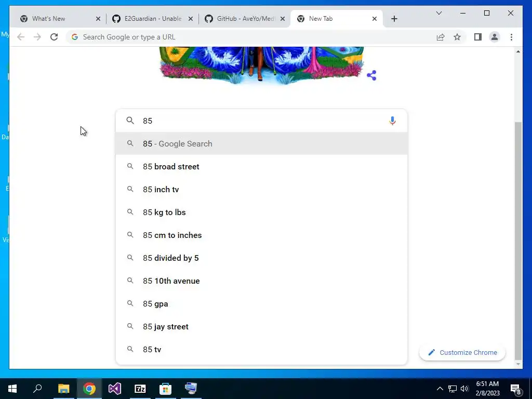Pick the '85 jay street' suggestion
The height and width of the screenshot is (399, 532).
[261, 326]
